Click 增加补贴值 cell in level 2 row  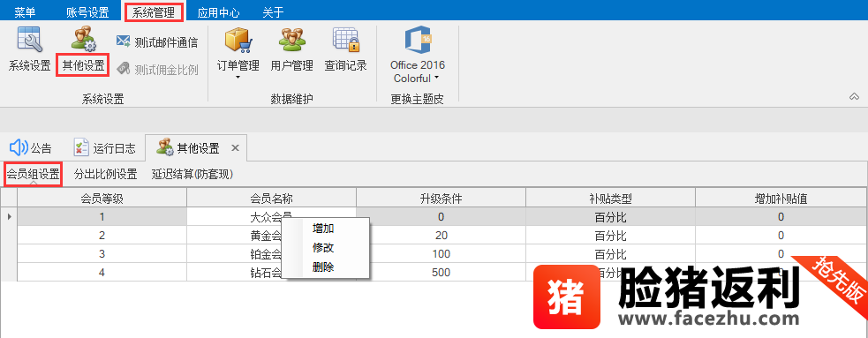click(781, 235)
